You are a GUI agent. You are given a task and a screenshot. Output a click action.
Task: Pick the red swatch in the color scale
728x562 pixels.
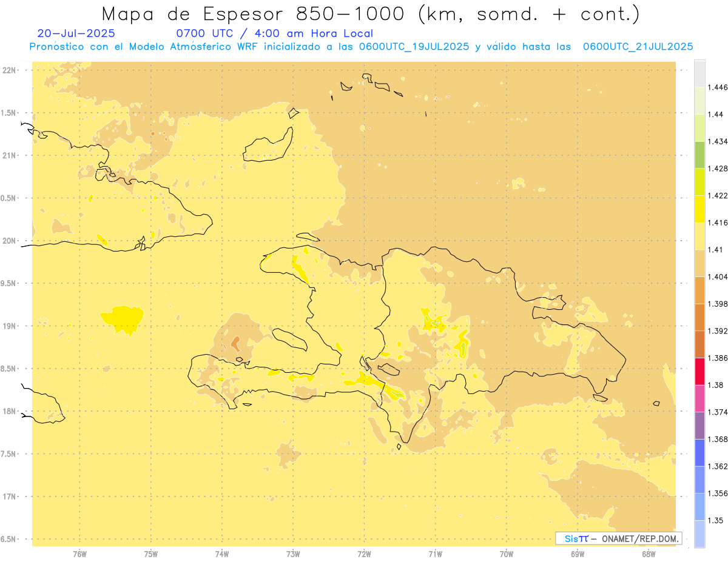(x=699, y=372)
